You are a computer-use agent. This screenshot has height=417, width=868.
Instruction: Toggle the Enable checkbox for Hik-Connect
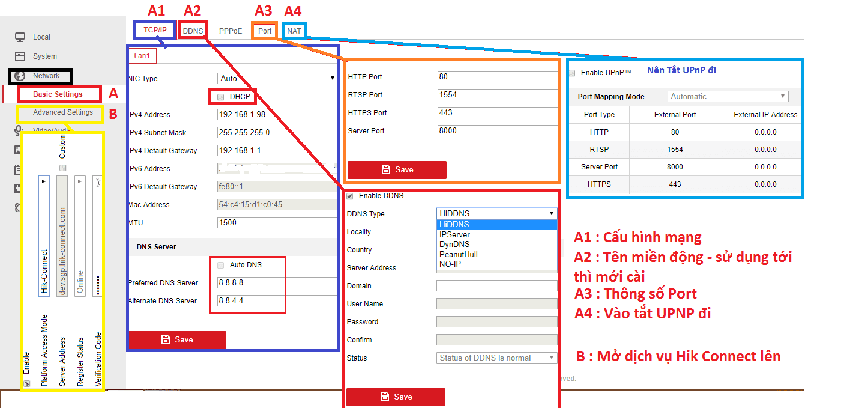pos(26,384)
